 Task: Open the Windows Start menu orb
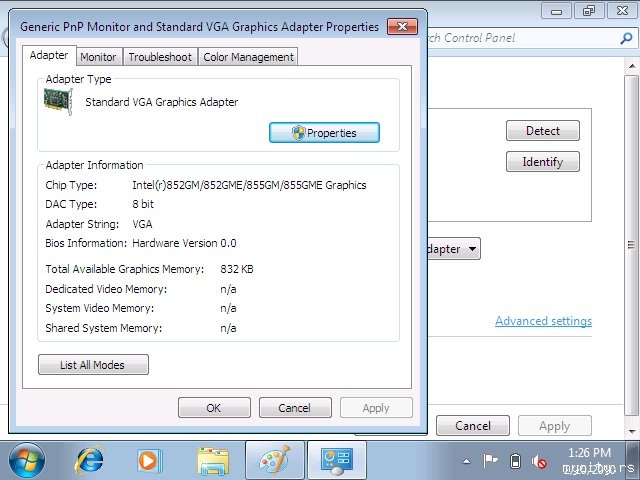click(27, 461)
